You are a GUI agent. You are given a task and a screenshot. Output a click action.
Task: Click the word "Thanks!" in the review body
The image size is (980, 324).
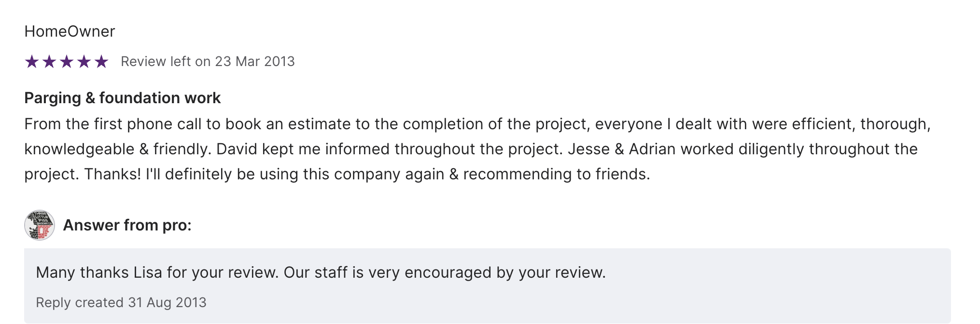point(112,174)
